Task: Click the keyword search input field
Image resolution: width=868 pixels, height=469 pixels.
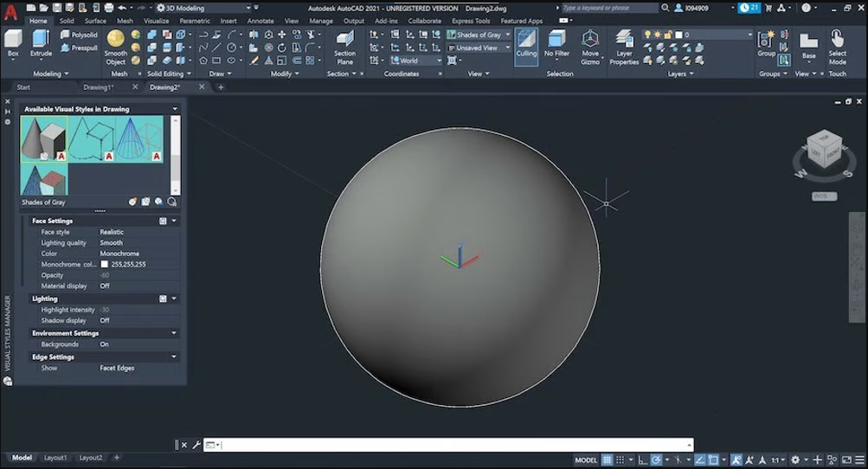Action: tap(609, 8)
